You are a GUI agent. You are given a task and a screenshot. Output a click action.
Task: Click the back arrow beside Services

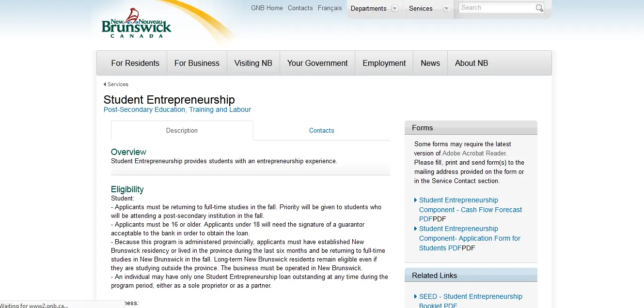105,84
